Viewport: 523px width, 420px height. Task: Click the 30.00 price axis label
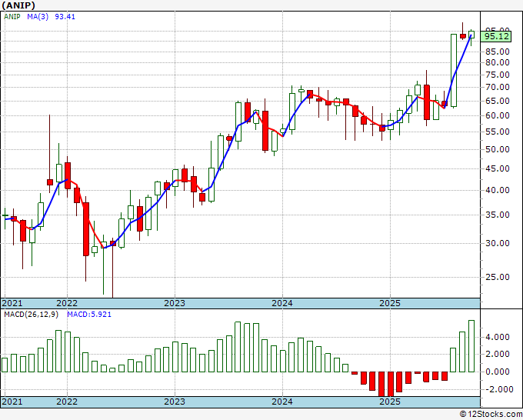pos(498,243)
